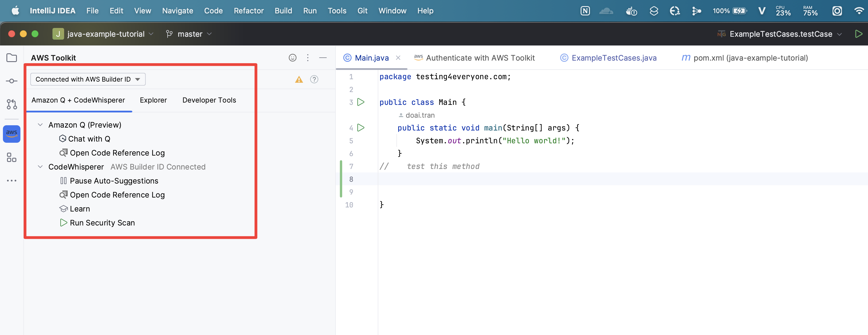Open the Apple menu
Image resolution: width=868 pixels, height=335 pixels.
15,11
